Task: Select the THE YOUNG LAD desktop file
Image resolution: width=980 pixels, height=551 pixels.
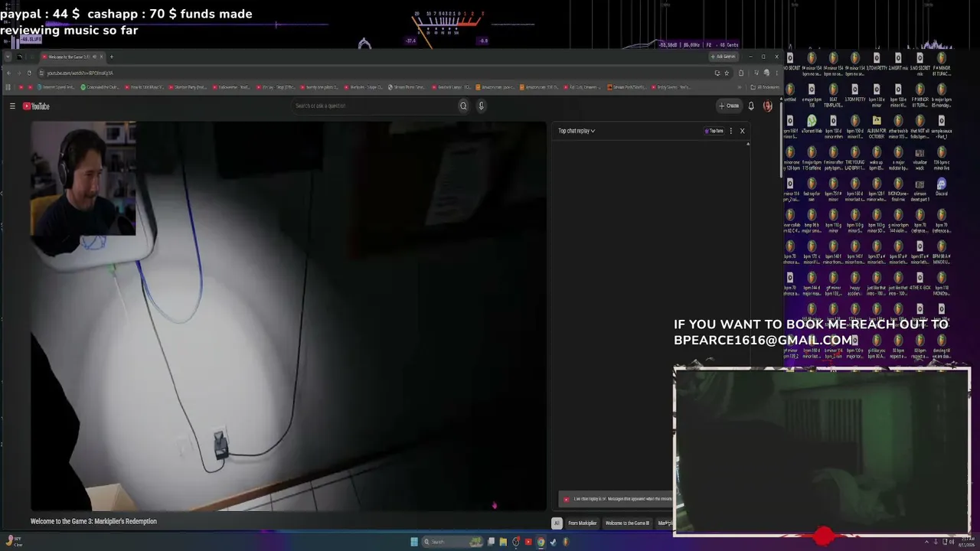Action: click(854, 158)
